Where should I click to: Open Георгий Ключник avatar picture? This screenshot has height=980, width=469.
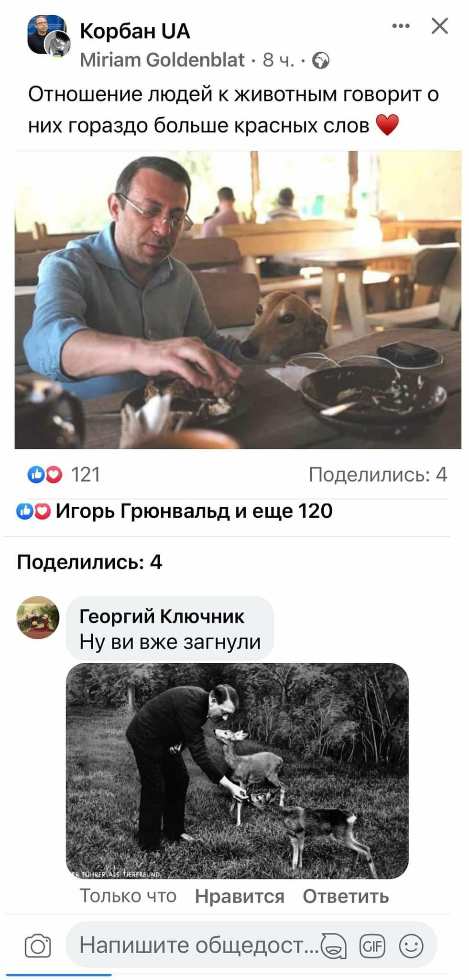[x=38, y=617]
